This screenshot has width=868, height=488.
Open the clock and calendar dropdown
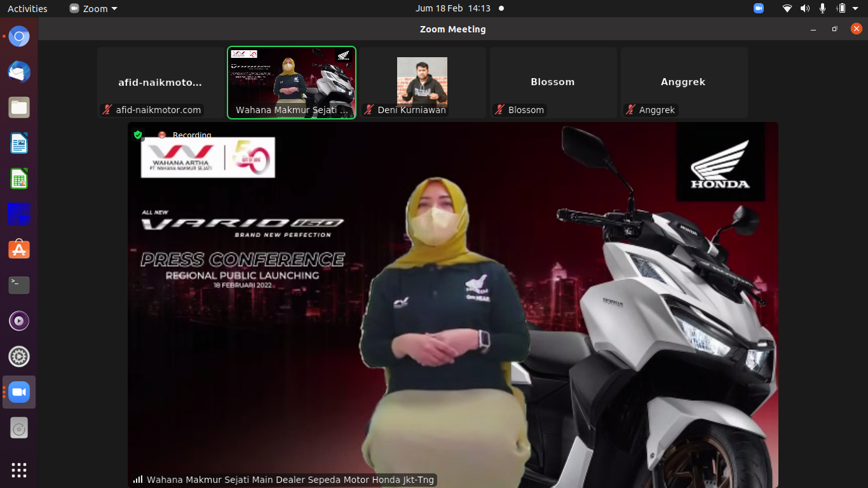point(452,8)
